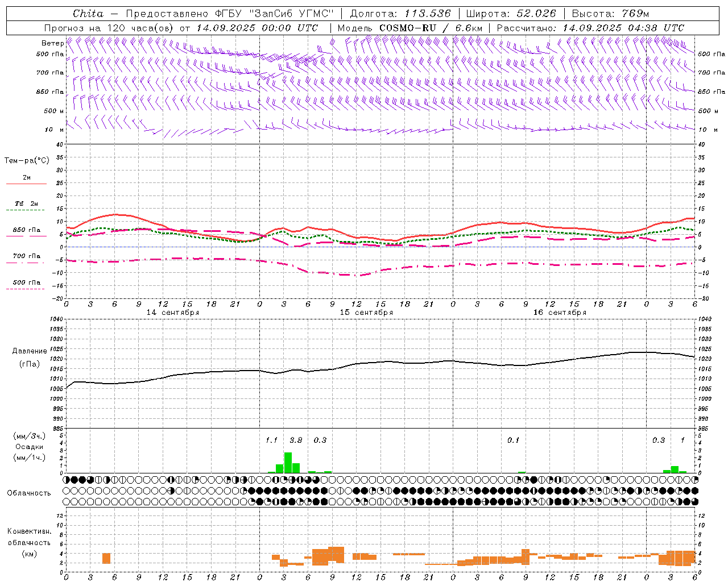Click the dashed line swatch under "Td 2м" legend
Screen dimensions: 728x582
point(25,210)
